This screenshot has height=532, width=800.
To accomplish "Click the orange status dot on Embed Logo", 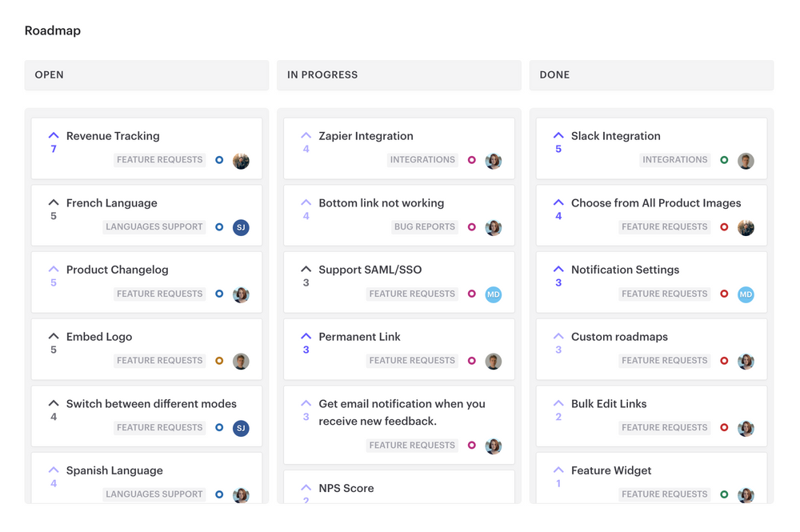I will tap(218, 361).
